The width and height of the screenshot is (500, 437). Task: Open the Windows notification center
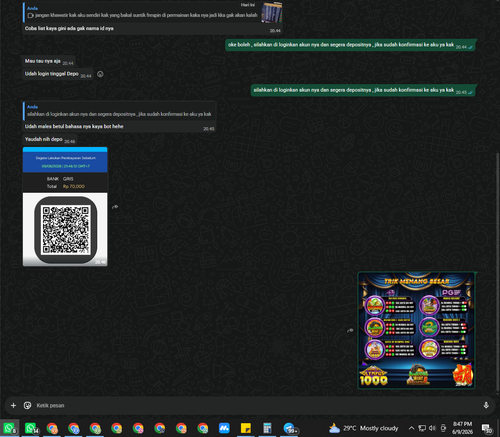point(487,428)
